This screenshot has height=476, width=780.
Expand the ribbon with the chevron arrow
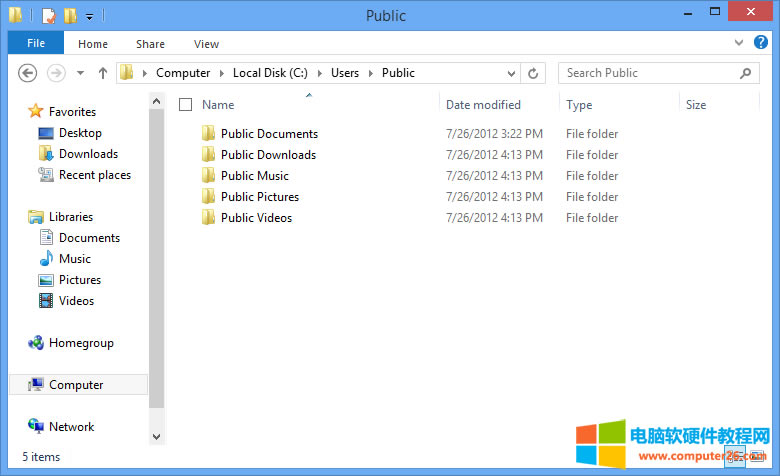[x=738, y=43]
